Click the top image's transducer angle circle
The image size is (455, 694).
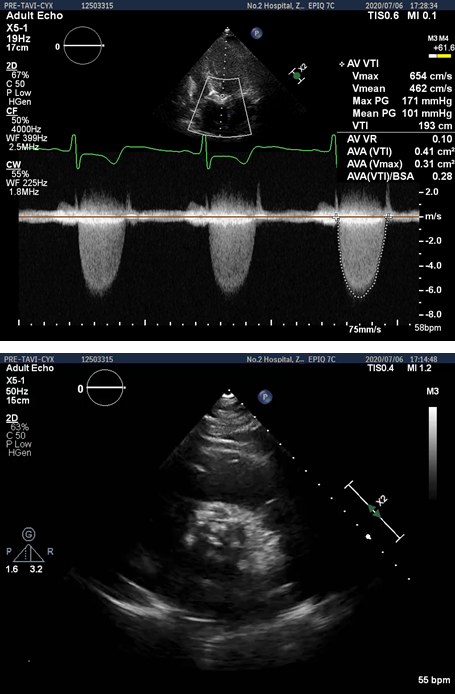(x=83, y=46)
